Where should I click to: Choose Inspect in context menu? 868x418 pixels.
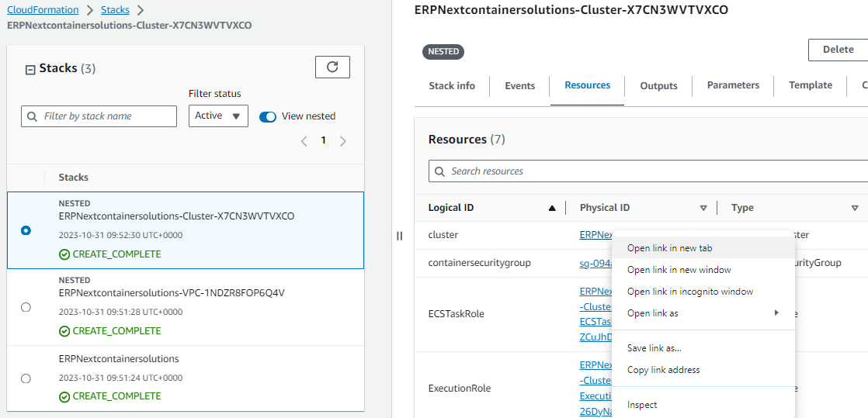[703, 405]
